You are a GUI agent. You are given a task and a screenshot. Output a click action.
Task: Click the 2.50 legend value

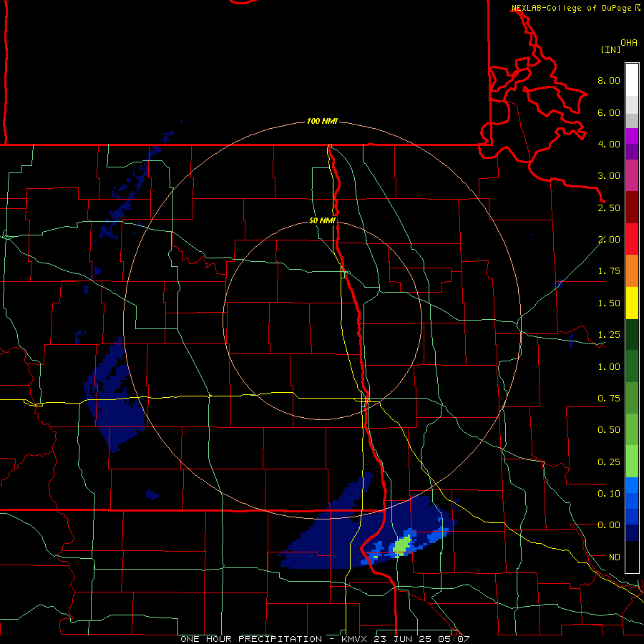[x=609, y=208]
